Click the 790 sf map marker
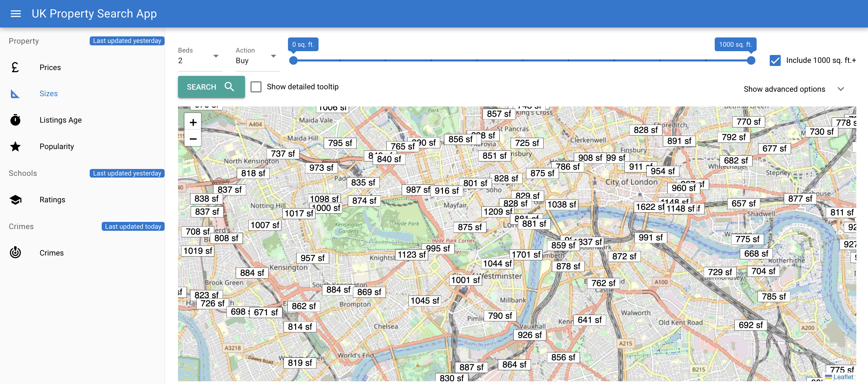The width and height of the screenshot is (868, 384). (x=500, y=316)
